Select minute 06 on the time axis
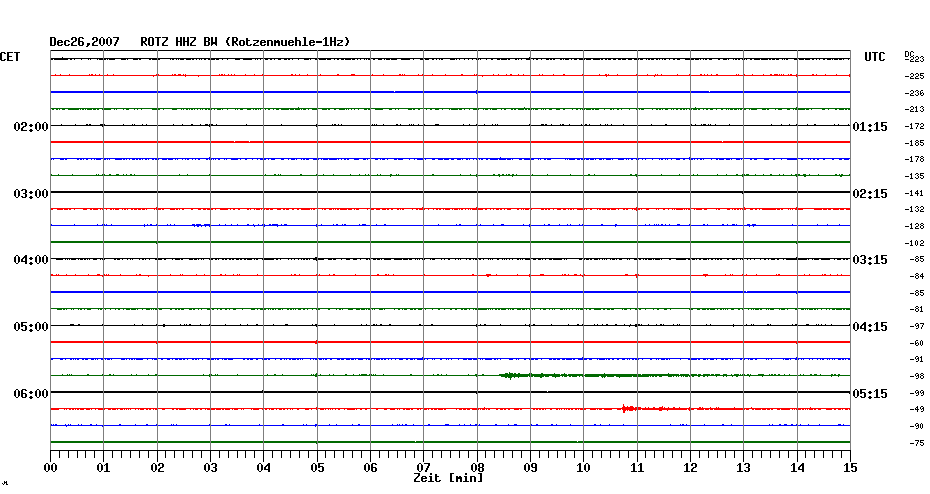The width and height of the screenshot is (930, 494). (370, 467)
